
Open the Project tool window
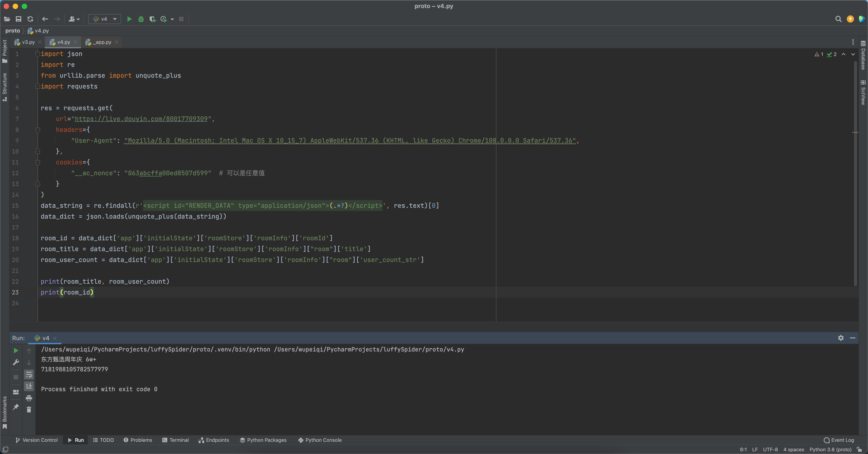(x=5, y=51)
